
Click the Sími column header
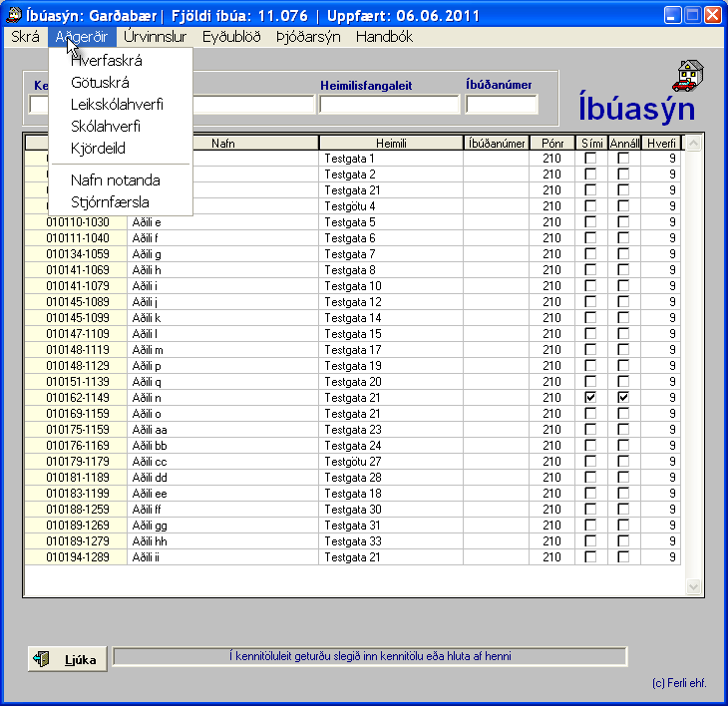click(x=591, y=143)
